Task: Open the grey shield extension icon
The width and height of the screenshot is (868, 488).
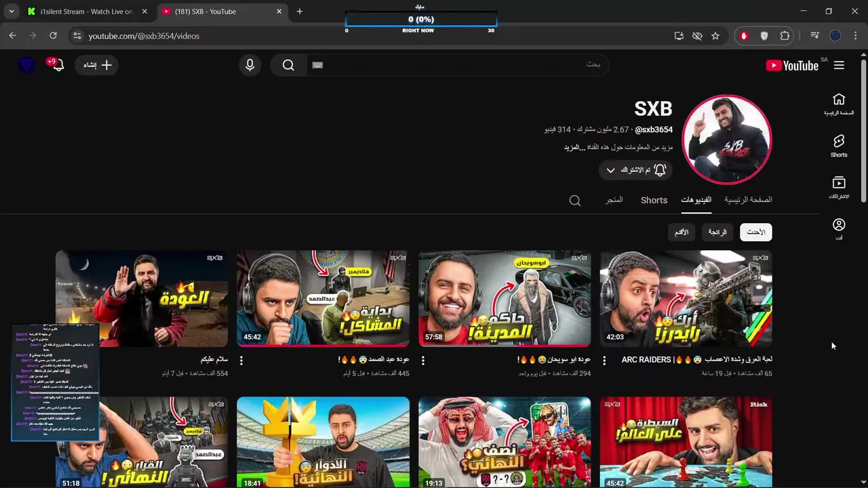Action: [764, 36]
